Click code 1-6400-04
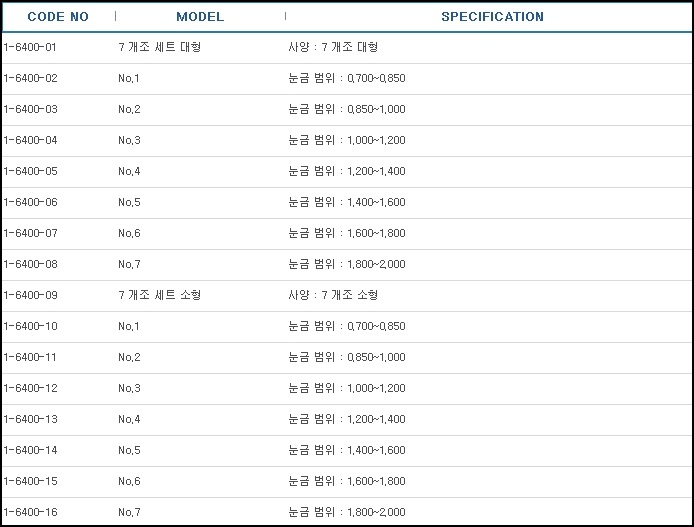This screenshot has width=694, height=527. [x=31, y=140]
